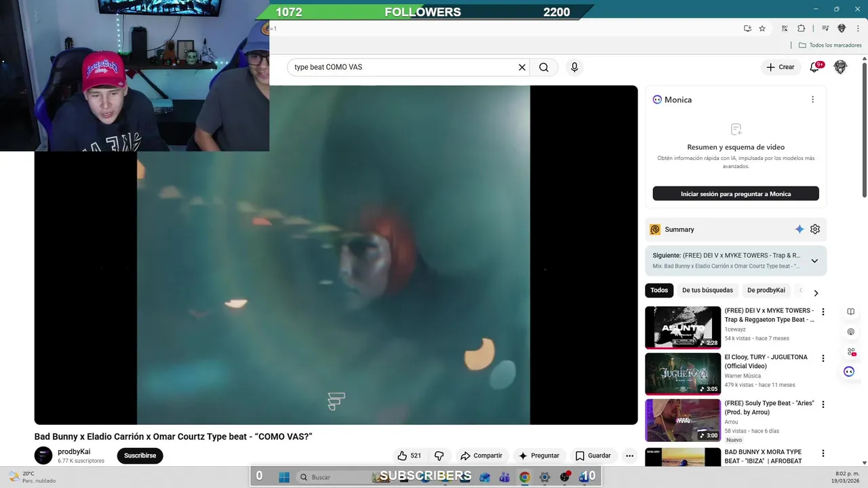Open the sidebar scan-tools icon
Viewport: 868px width, 488px height.
tap(850, 352)
